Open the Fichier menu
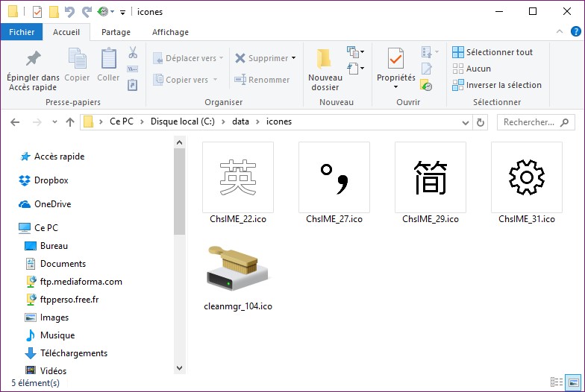Screen dimensions: 585x392 22,32
